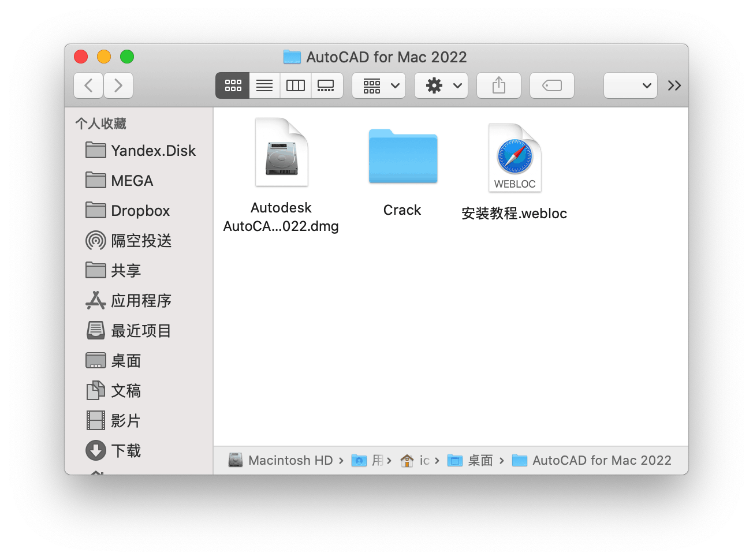This screenshot has height=560, width=753.
Task: Click the Downloads arrow icon in sidebar
Action: coord(96,450)
